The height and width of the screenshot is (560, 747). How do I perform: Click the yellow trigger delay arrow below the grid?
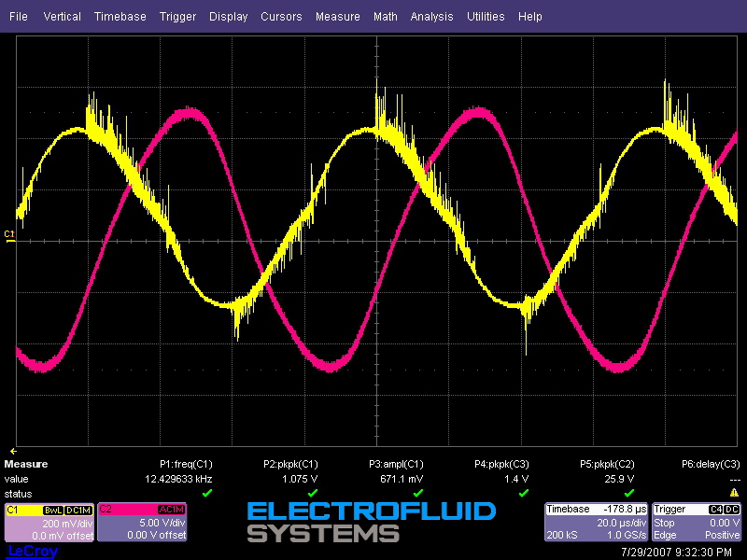(x=13, y=451)
